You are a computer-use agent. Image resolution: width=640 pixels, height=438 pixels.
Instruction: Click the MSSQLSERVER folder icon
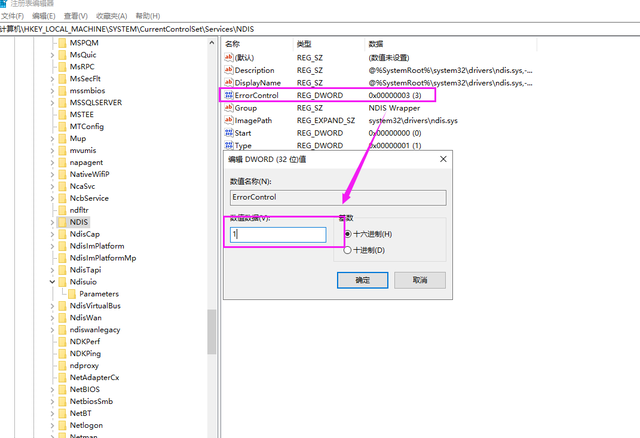pos(62,102)
